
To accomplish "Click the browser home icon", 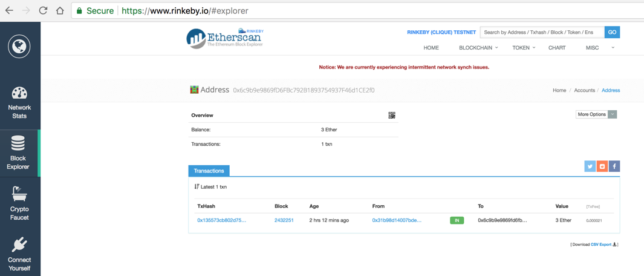I will point(60,11).
